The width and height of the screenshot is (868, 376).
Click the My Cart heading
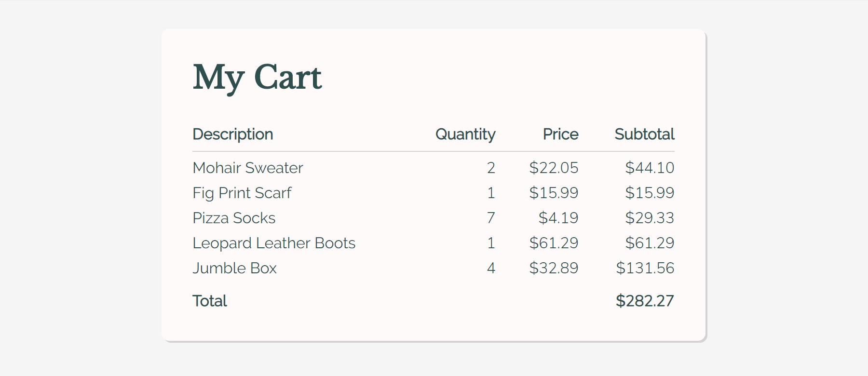[x=257, y=77]
